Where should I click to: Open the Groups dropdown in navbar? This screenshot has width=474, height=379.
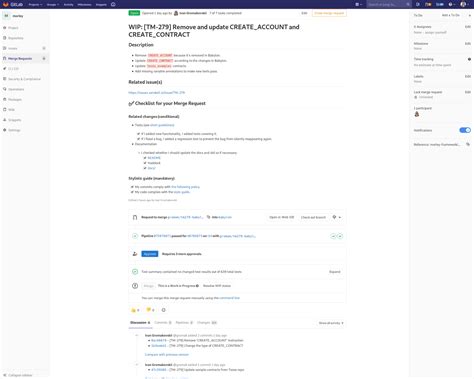pos(53,5)
